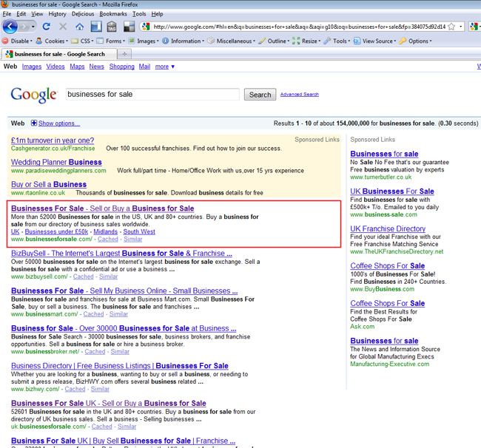Switch to Google Maps
The height and width of the screenshot is (448, 481).
point(77,67)
